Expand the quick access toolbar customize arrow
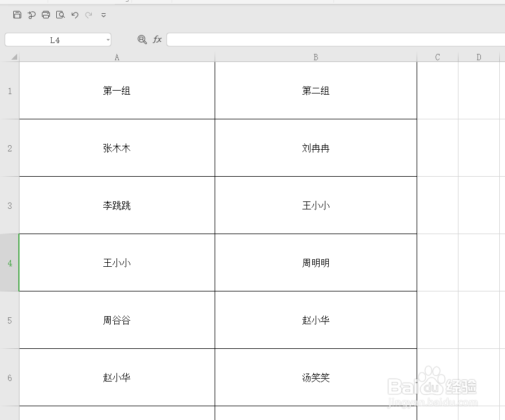The image size is (505, 420). (x=103, y=15)
